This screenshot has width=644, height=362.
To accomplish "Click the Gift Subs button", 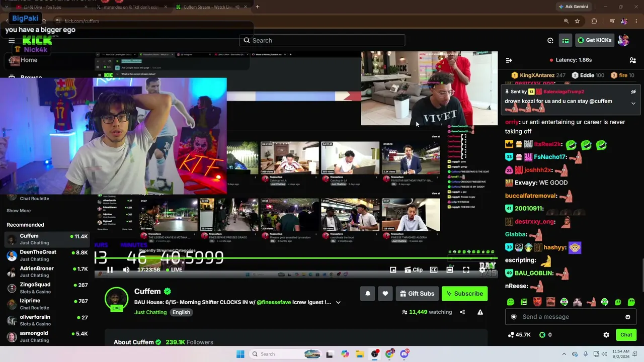I will (x=417, y=294).
